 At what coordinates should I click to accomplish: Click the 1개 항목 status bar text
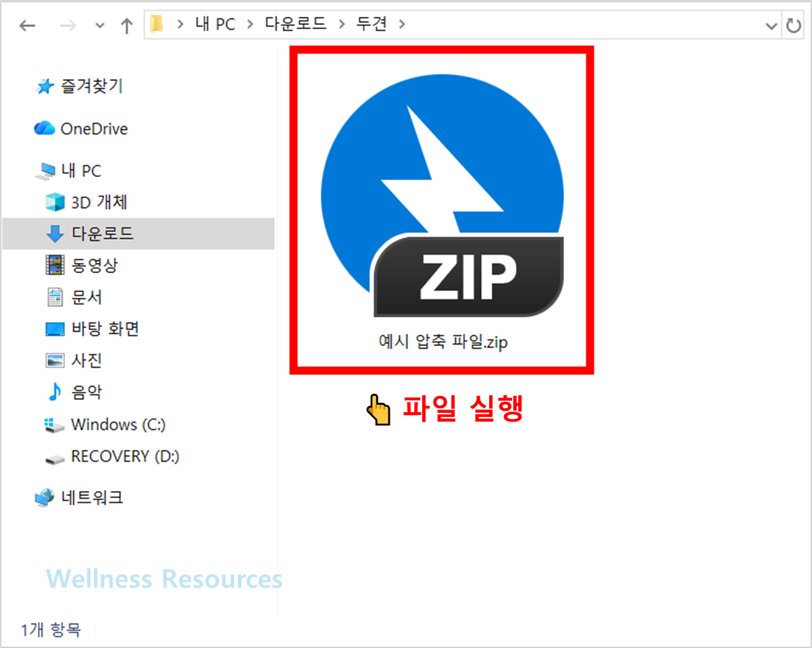pos(51,630)
